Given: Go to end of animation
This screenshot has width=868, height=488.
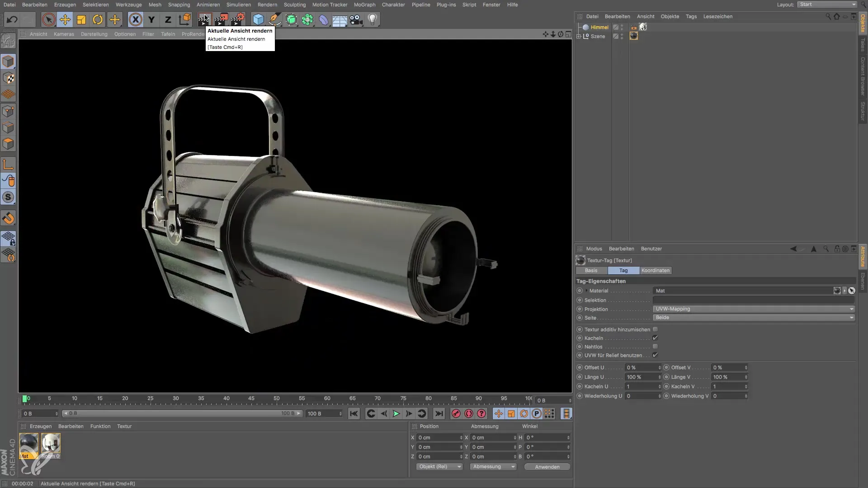Looking at the screenshot, I should [439, 413].
